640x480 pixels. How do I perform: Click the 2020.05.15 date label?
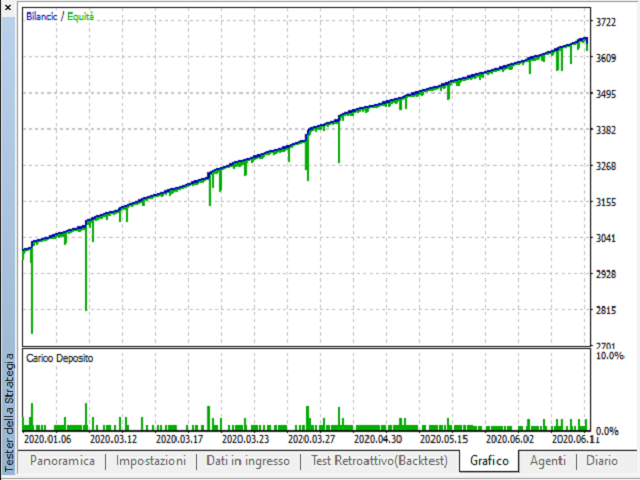coord(444,440)
